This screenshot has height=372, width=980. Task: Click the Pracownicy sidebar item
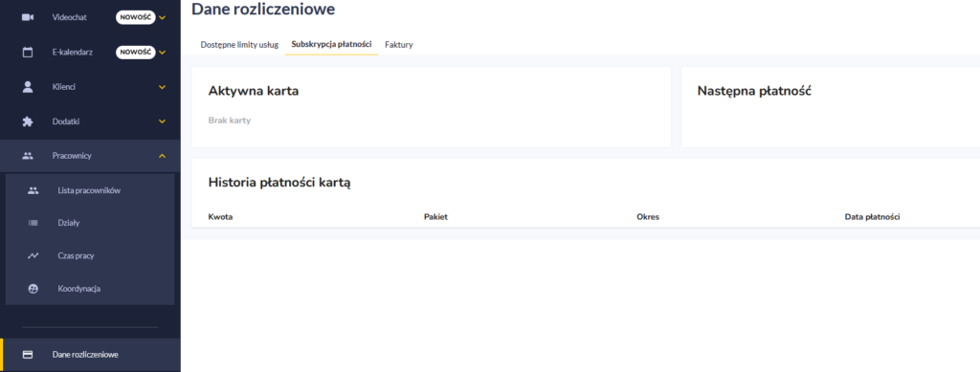coord(90,156)
